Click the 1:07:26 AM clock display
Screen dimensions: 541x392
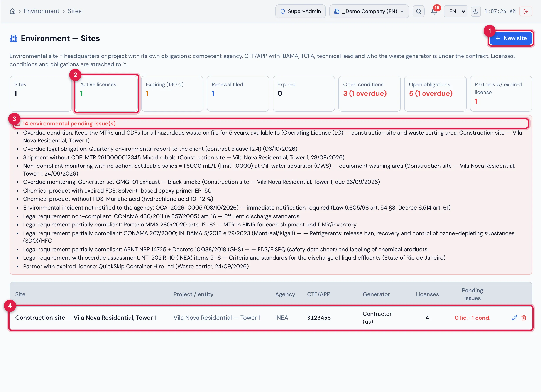(500, 11)
